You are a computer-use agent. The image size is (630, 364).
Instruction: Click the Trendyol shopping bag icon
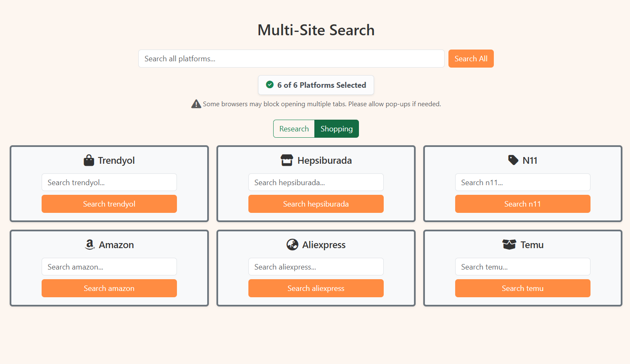tap(89, 160)
